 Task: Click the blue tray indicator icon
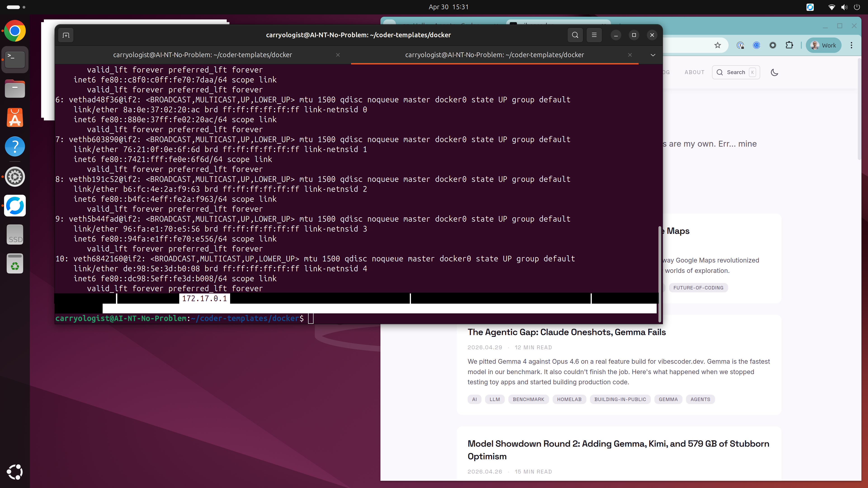(x=810, y=7)
